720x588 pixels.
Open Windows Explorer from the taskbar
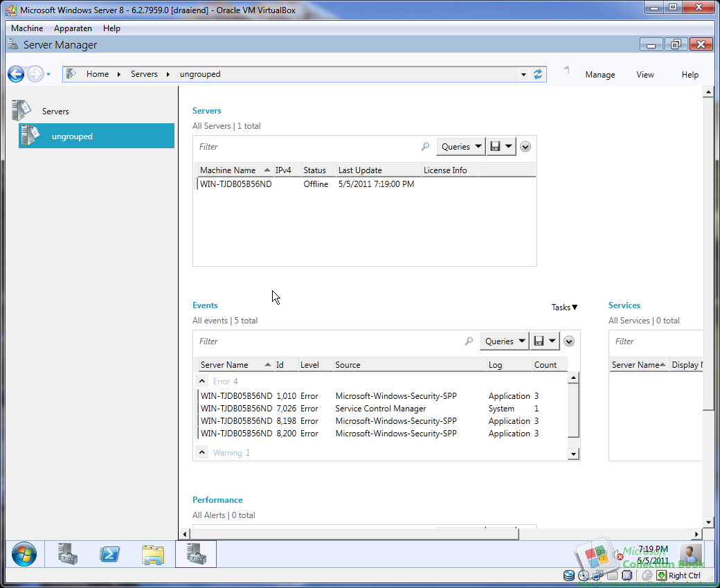click(152, 554)
